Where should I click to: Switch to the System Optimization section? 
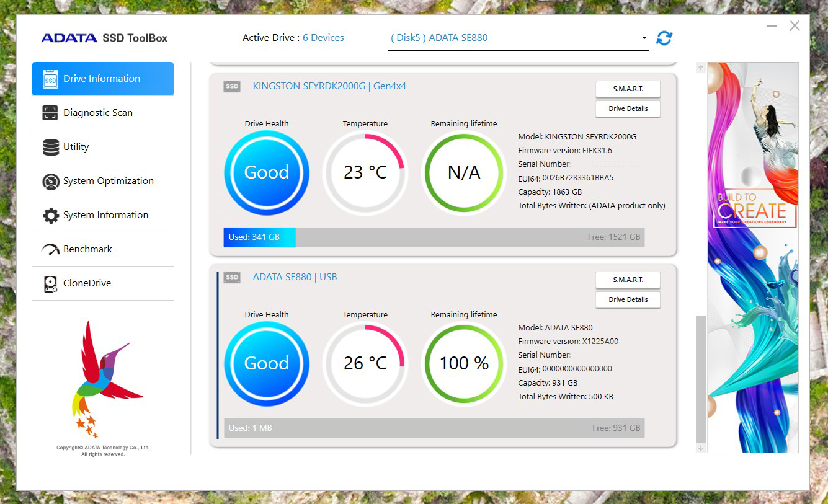click(108, 181)
